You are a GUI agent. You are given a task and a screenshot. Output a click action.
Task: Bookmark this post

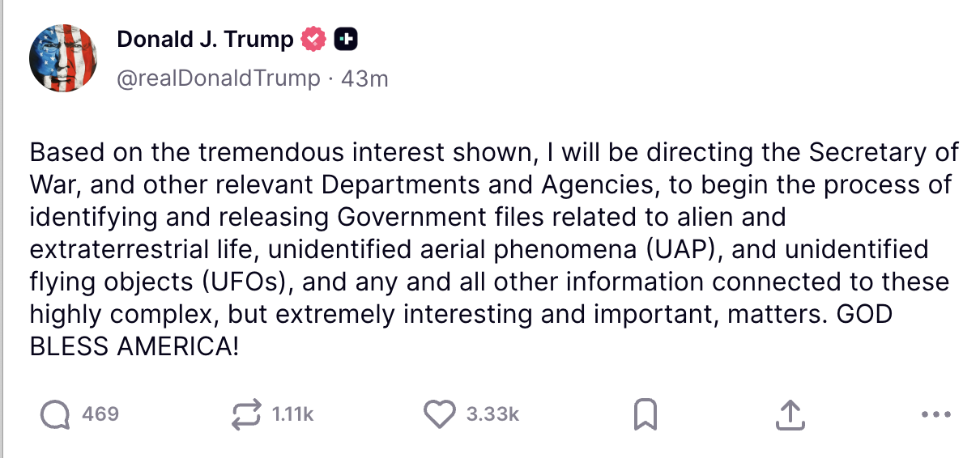[x=645, y=415]
